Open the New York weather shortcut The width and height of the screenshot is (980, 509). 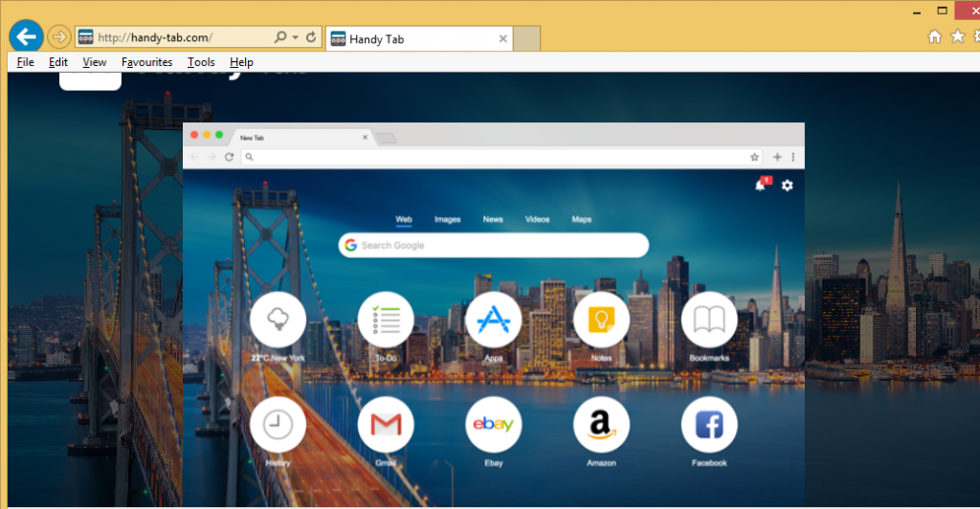coord(278,320)
